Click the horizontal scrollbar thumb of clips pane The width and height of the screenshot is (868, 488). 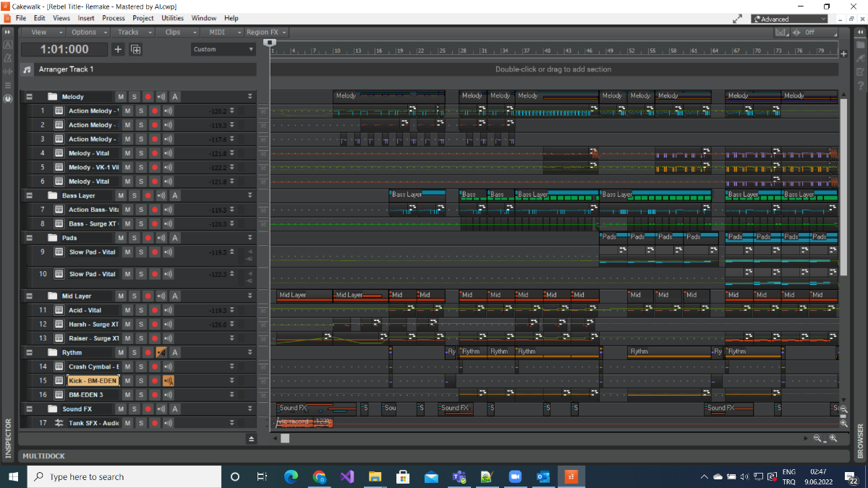pos(285,438)
